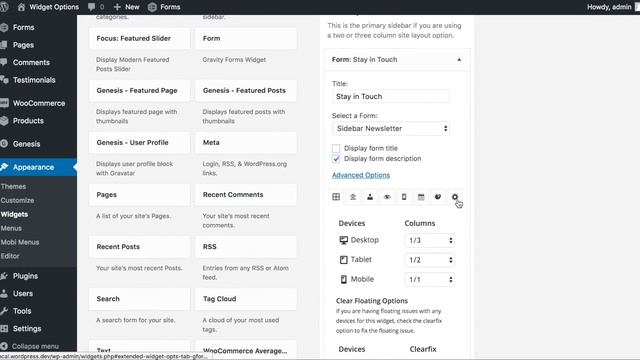Open the Editor submenu link
Image resolution: width=640 pixels, height=360 pixels.
pos(10,256)
